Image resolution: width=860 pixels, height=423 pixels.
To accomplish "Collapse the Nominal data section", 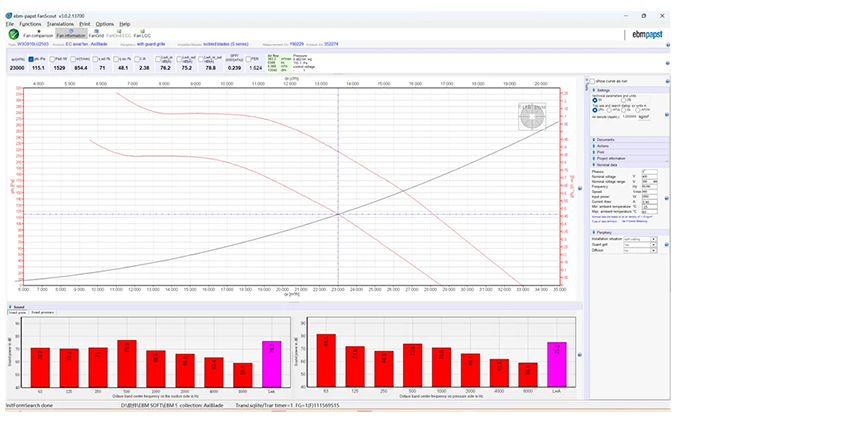I will 630,165.
